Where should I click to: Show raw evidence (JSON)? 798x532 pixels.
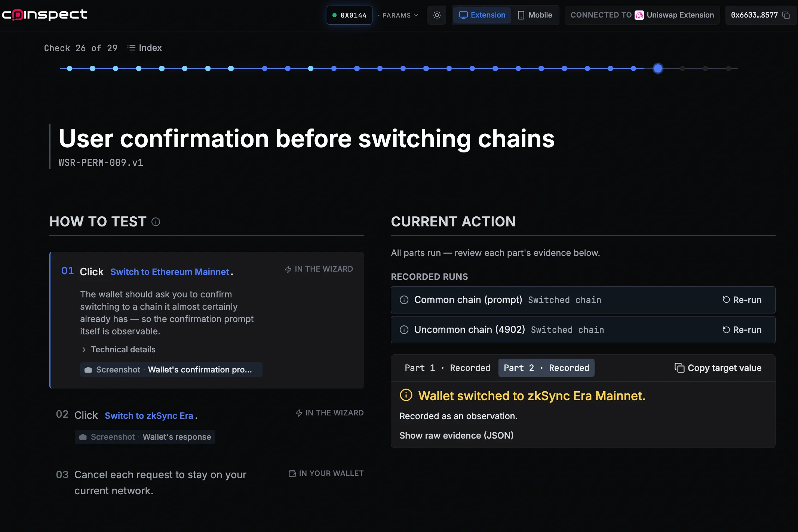point(456,436)
